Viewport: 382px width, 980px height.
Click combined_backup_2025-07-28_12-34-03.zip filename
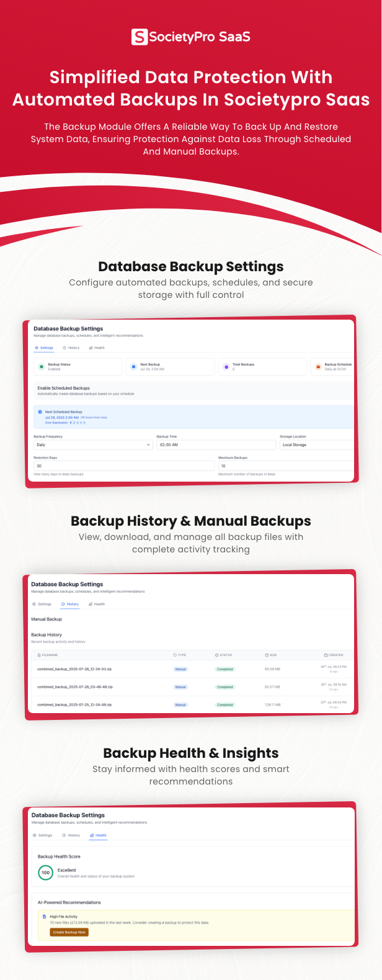pos(74,669)
